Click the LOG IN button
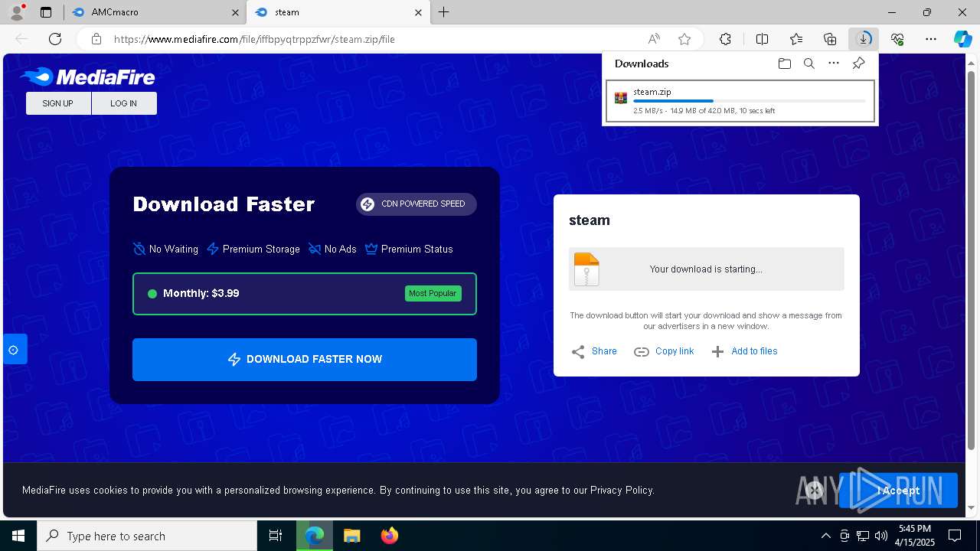 pos(124,103)
